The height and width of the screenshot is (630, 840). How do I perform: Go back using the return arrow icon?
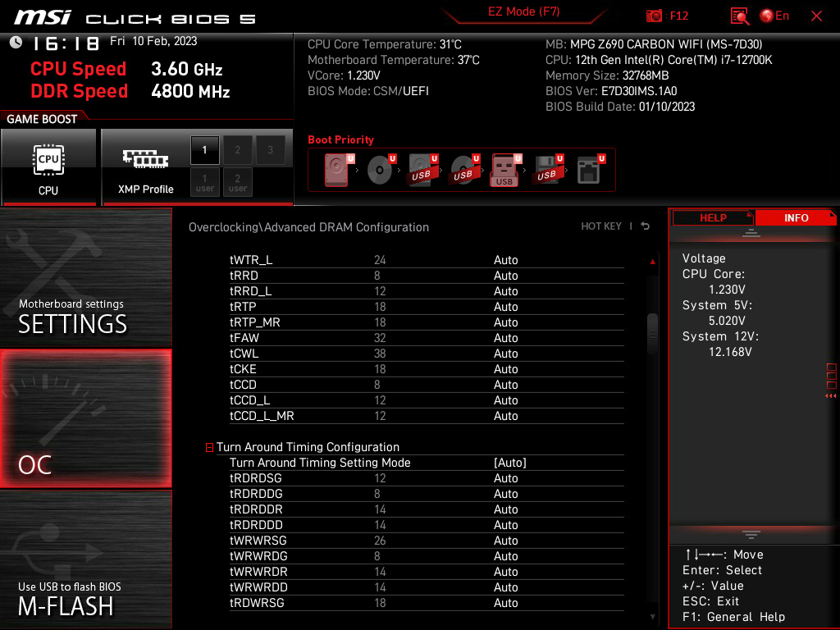pos(646,226)
